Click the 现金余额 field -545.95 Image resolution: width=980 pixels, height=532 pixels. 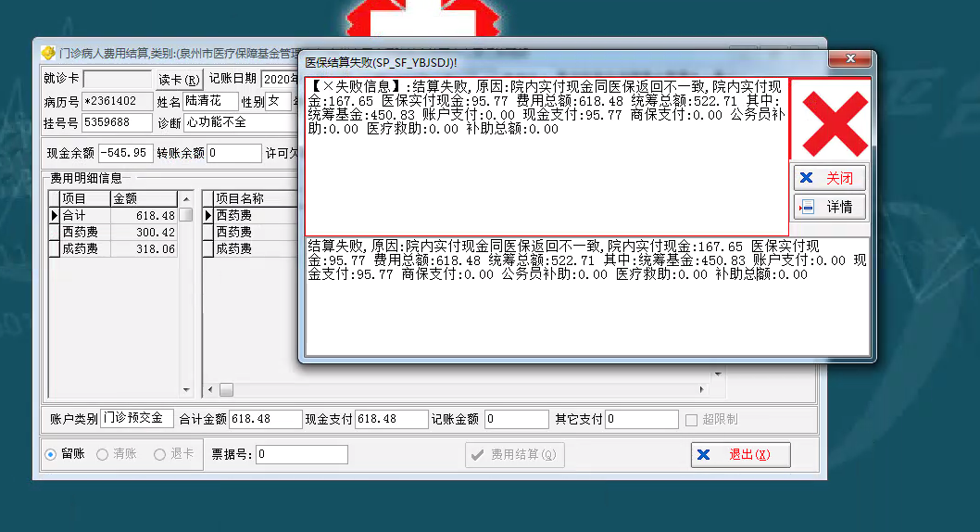pos(126,153)
